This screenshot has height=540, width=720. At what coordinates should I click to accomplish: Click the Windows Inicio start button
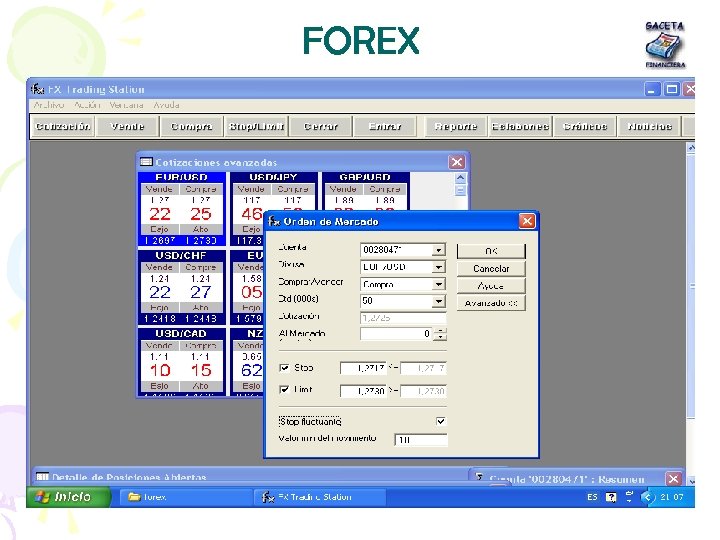[68, 497]
